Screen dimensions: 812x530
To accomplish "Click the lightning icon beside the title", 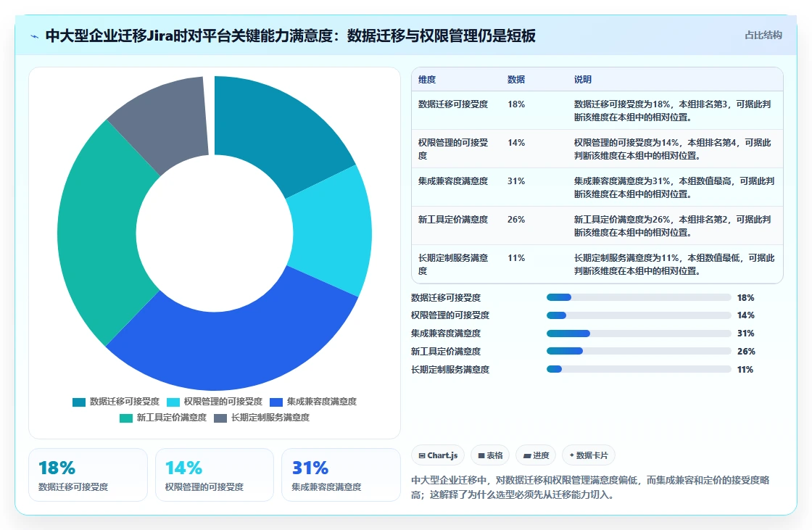I will pos(35,36).
